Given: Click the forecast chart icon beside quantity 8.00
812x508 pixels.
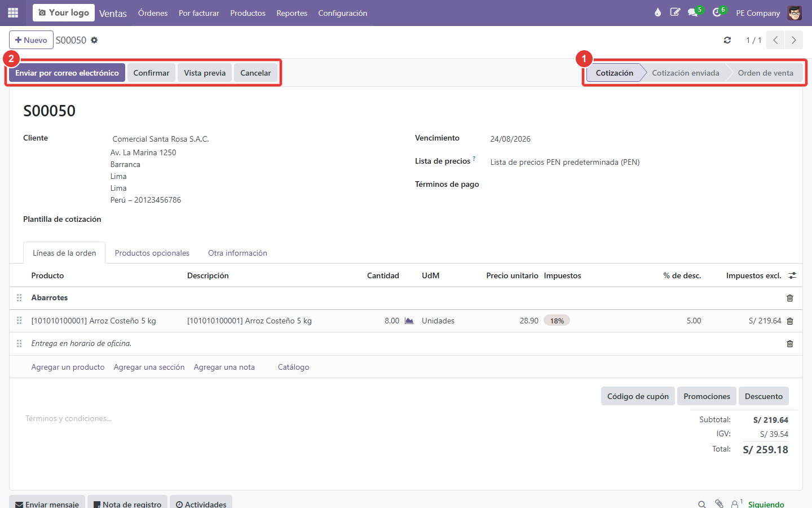Looking at the screenshot, I should tap(409, 321).
